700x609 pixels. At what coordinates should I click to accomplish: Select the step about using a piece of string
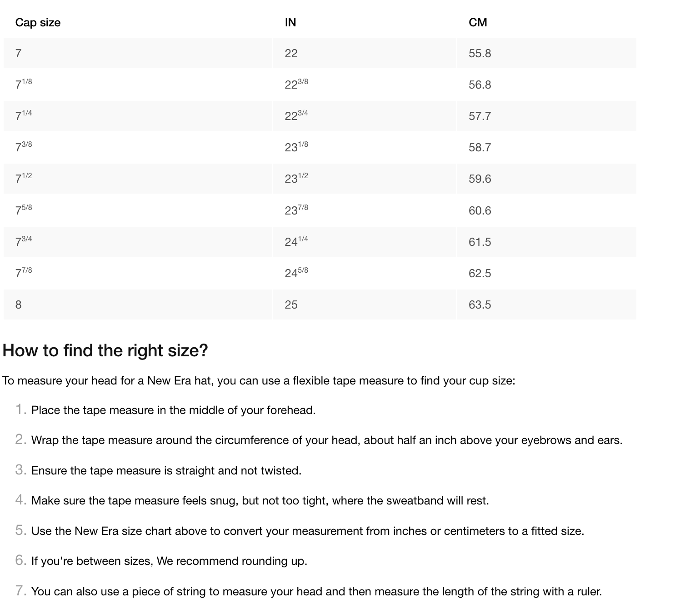[x=316, y=591]
